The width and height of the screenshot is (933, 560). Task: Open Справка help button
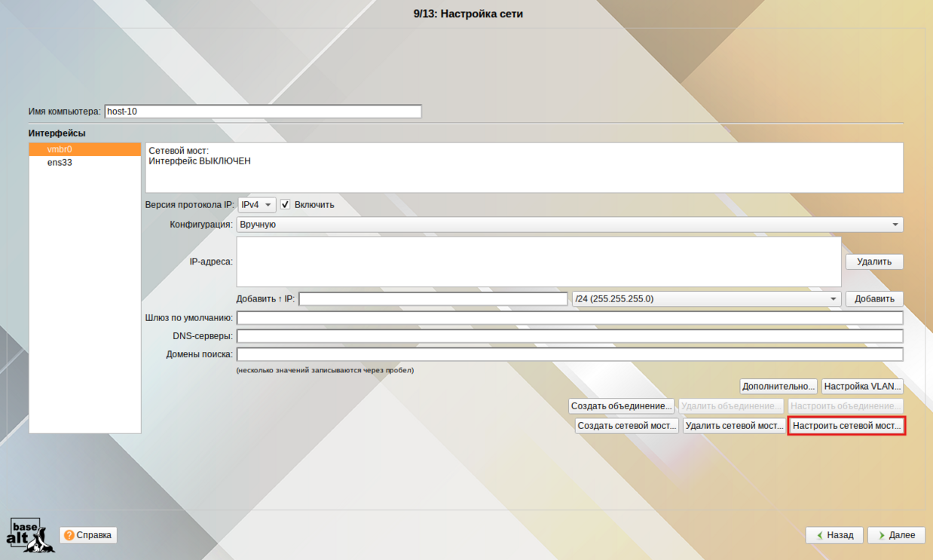click(88, 535)
